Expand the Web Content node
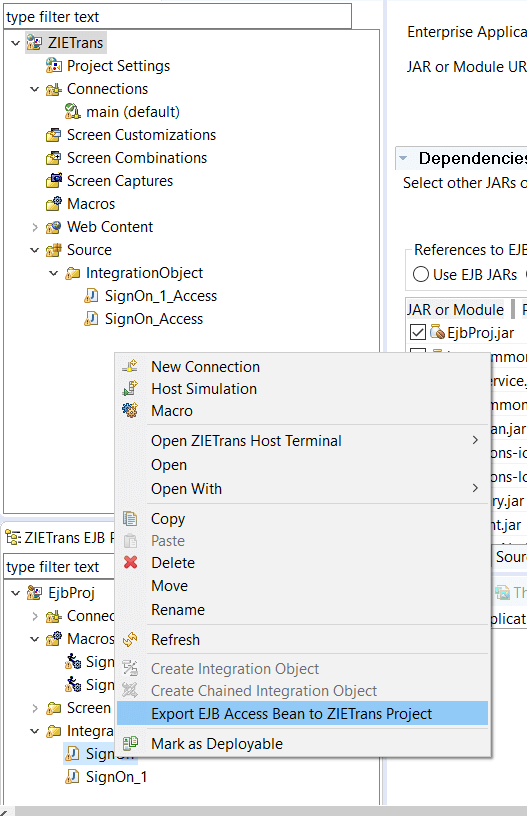The width and height of the screenshot is (527, 816). point(35,227)
